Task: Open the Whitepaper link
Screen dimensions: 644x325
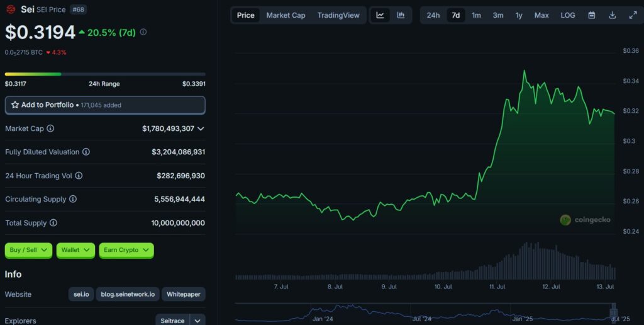Action: (x=184, y=294)
